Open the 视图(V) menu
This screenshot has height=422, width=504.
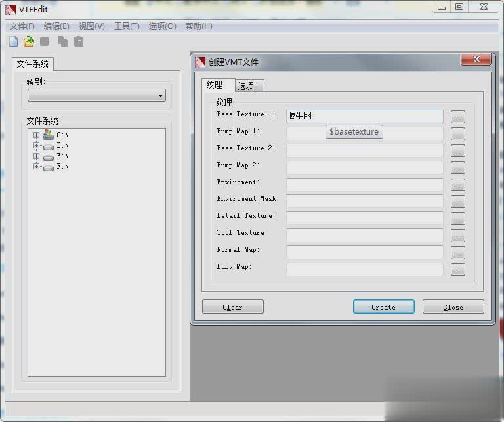click(x=92, y=26)
